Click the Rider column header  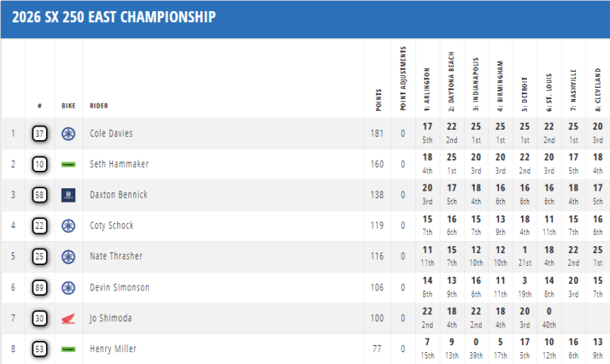pos(99,105)
